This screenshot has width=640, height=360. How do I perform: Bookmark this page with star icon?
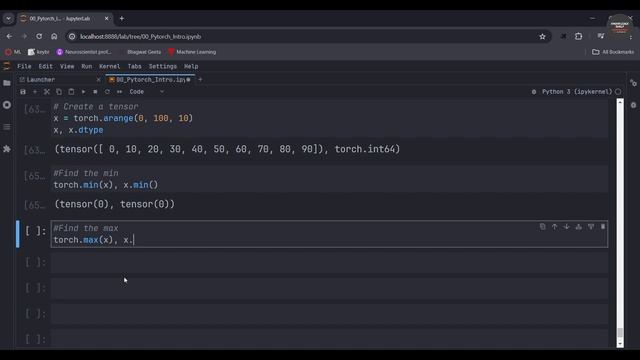click(x=542, y=37)
